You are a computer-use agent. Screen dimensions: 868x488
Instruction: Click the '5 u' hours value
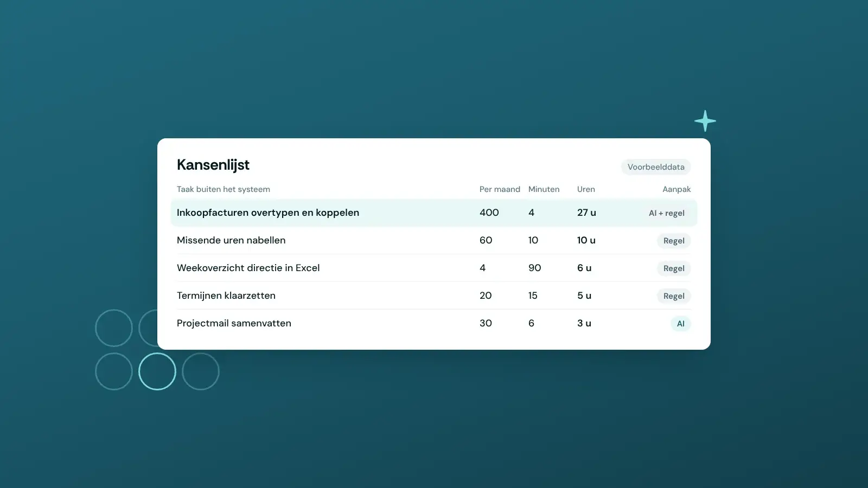point(584,296)
